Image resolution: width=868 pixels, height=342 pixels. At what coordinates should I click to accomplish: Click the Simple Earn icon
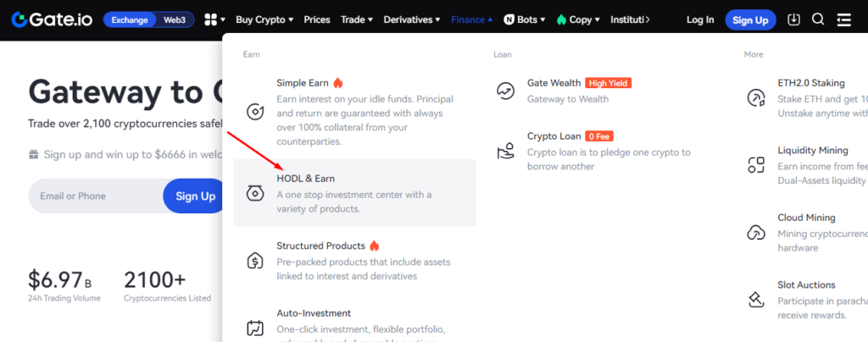[x=255, y=112]
